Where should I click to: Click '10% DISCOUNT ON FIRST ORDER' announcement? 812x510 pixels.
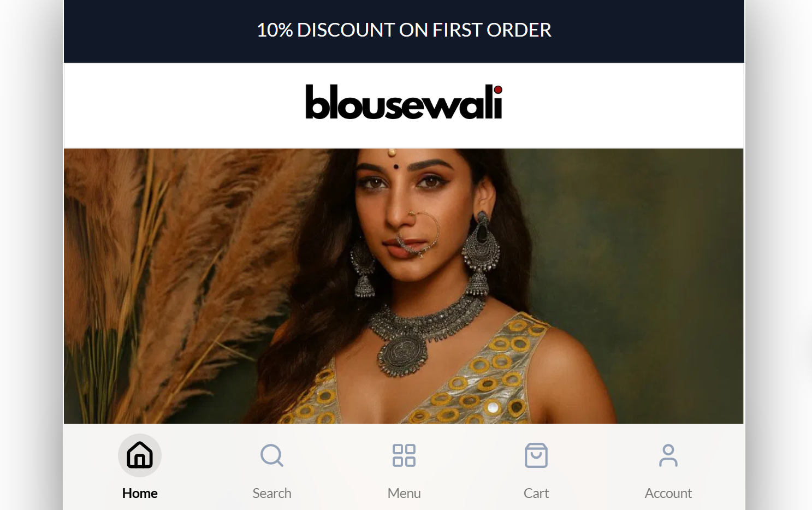(x=404, y=30)
